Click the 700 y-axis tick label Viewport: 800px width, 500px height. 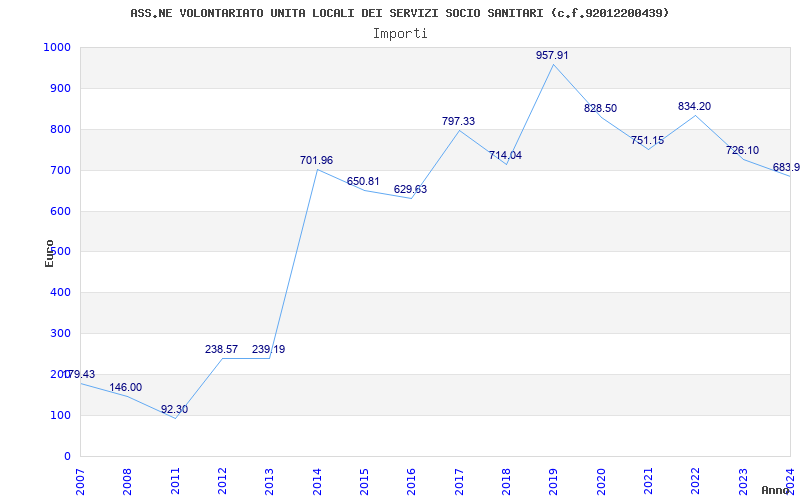pyautogui.click(x=60, y=170)
